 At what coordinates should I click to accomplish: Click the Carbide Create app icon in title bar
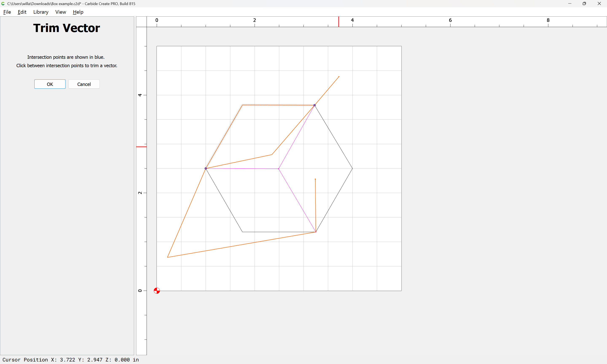(x=3, y=4)
